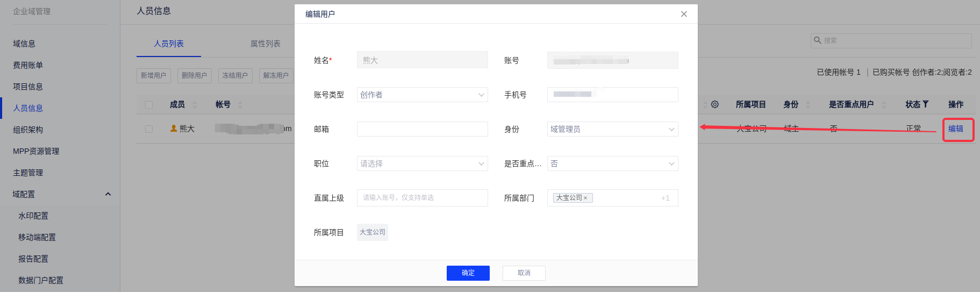Sort by 是否重点用户 column arrows
980x292 pixels.
click(883, 105)
